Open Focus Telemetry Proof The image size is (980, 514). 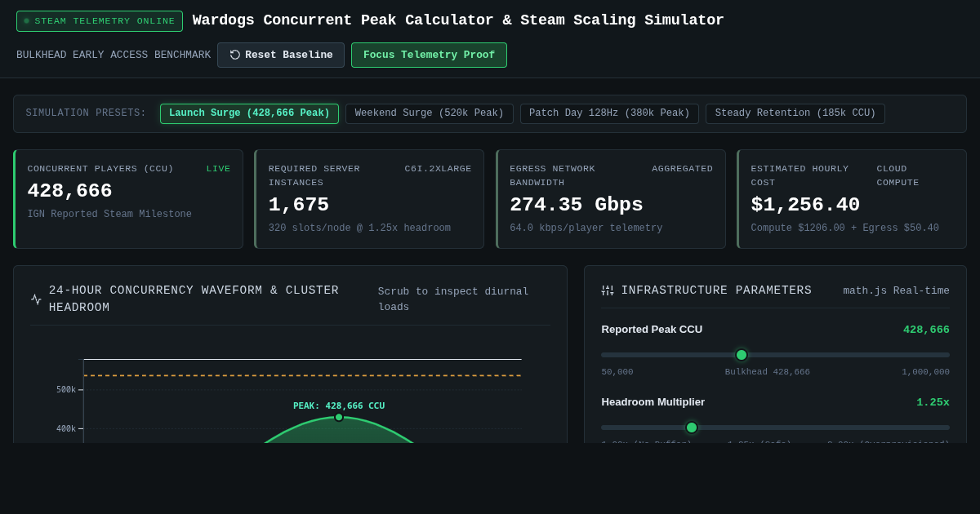click(x=429, y=55)
